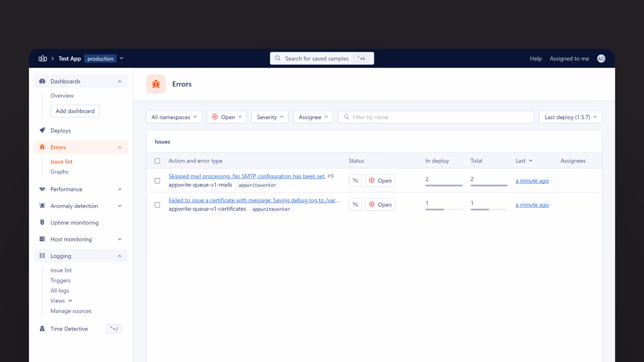
Task: Click mute notifications icon for Skipped mail processing issue
Action: point(355,180)
